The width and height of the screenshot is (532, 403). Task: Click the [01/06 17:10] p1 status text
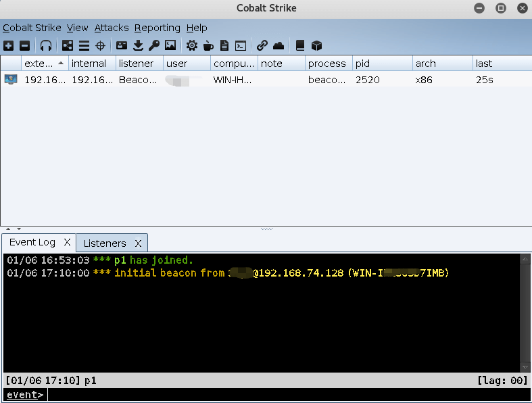(51, 380)
